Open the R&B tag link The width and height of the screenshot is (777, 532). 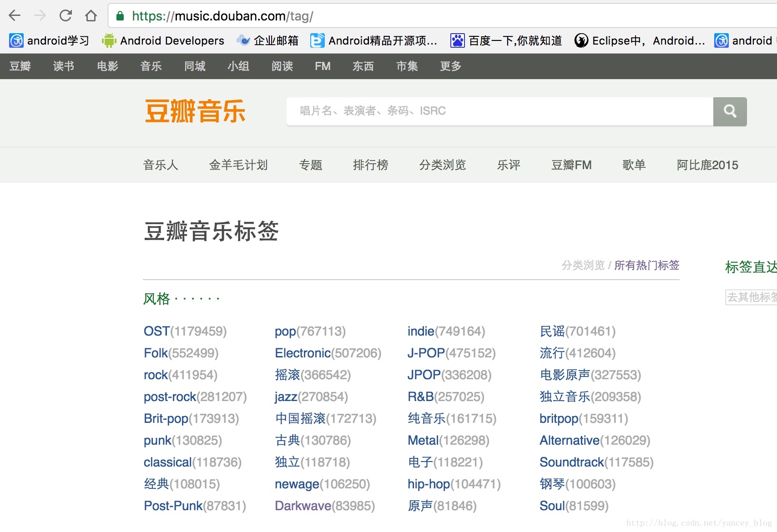421,396
